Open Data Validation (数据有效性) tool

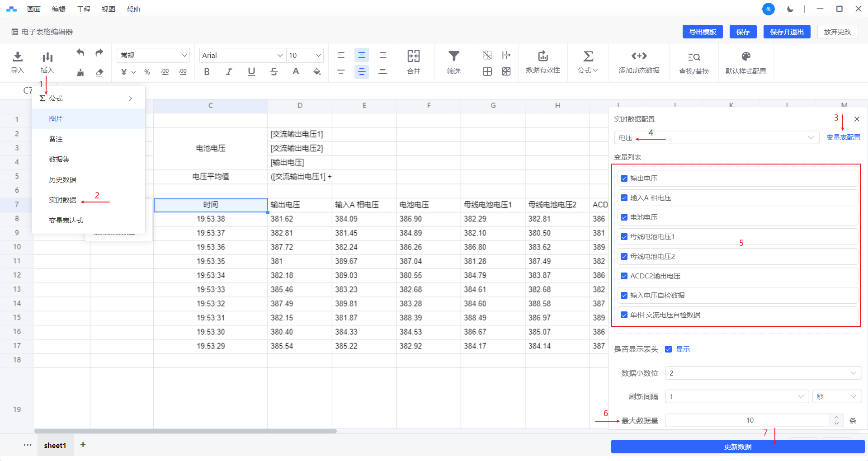coord(542,57)
